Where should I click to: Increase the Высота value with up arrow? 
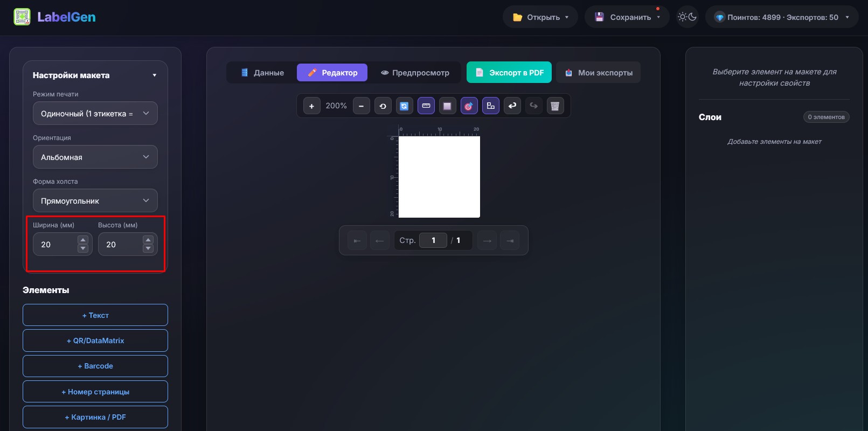click(148, 240)
